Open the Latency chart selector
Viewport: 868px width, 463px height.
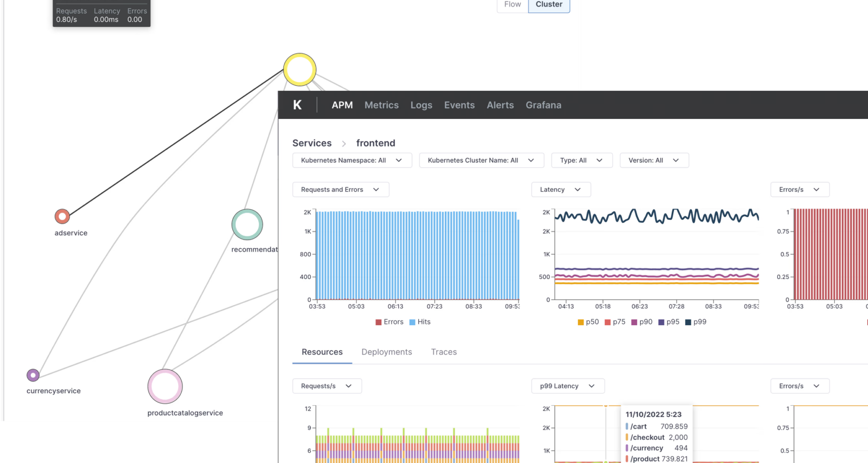561,189
